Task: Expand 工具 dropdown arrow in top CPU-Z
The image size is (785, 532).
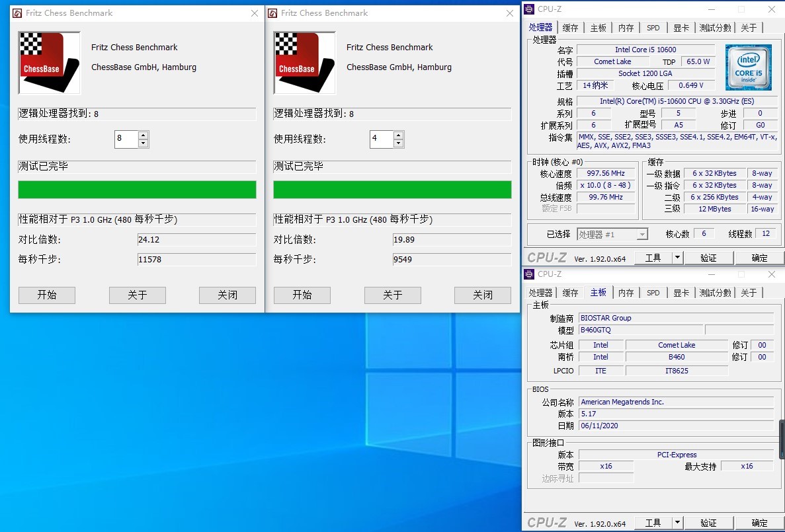Action: point(677,258)
